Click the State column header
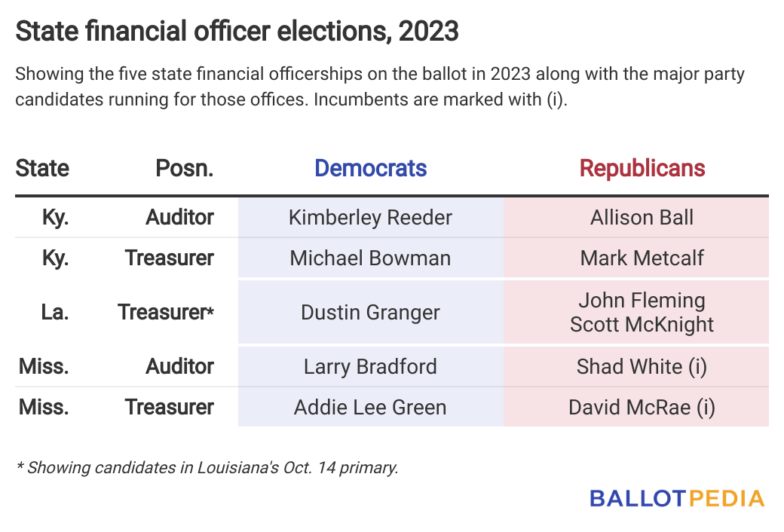Screen dimensions: 784x532 [x=42, y=168]
